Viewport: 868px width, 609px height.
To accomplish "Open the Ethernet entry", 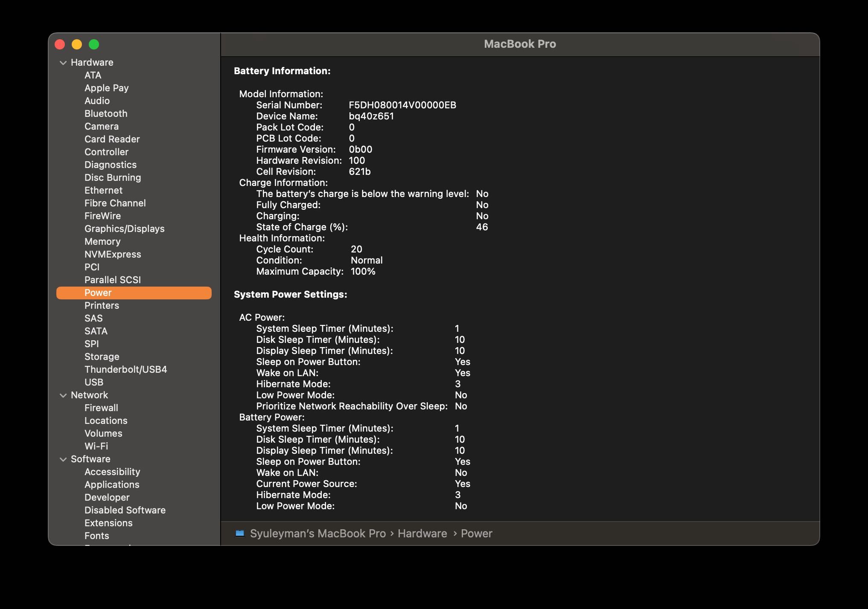I will pyautogui.click(x=103, y=190).
